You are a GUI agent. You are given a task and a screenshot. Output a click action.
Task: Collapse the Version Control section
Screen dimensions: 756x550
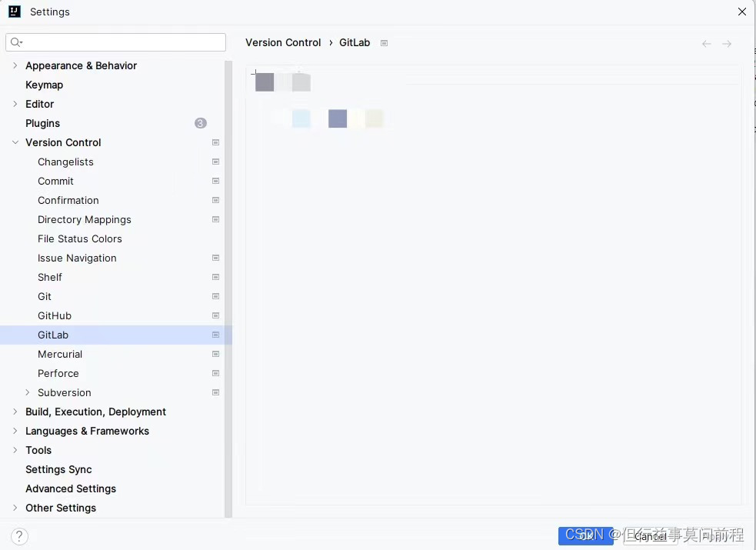15,142
